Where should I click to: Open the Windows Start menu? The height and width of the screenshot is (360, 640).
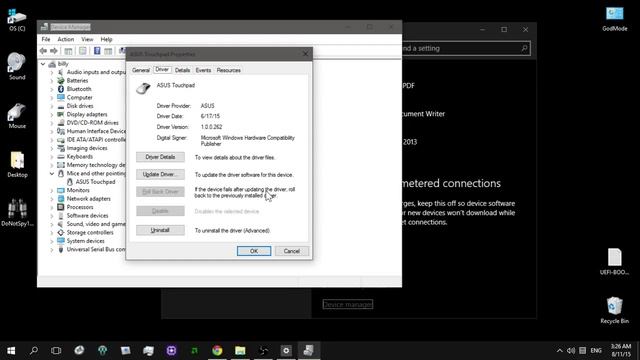pos(11,351)
